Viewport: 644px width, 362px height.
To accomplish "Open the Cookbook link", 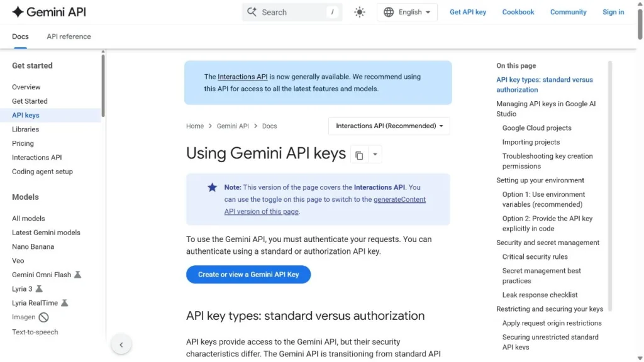I will click(518, 12).
